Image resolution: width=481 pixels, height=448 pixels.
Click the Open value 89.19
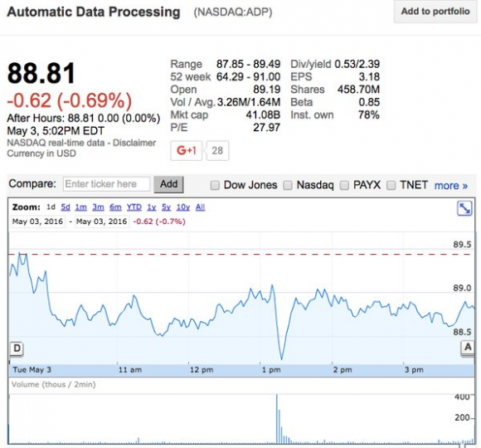pos(266,90)
